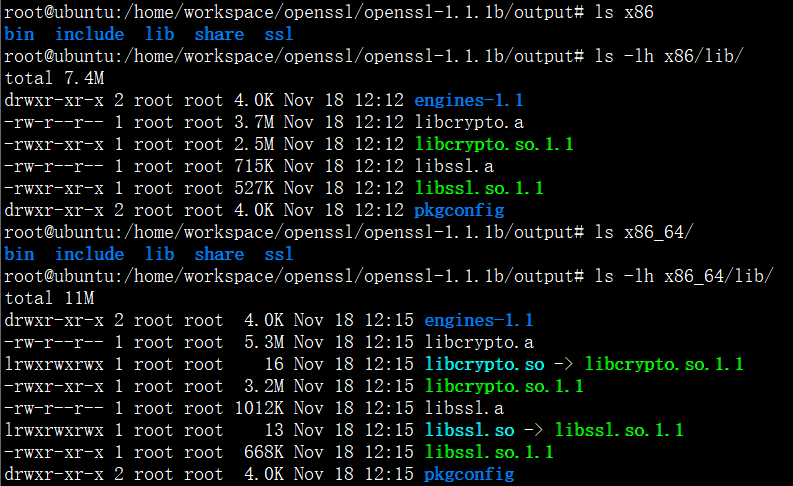Viewport: 793px width, 486px height.
Task: Click size value '3.7M'
Action: tap(254, 122)
